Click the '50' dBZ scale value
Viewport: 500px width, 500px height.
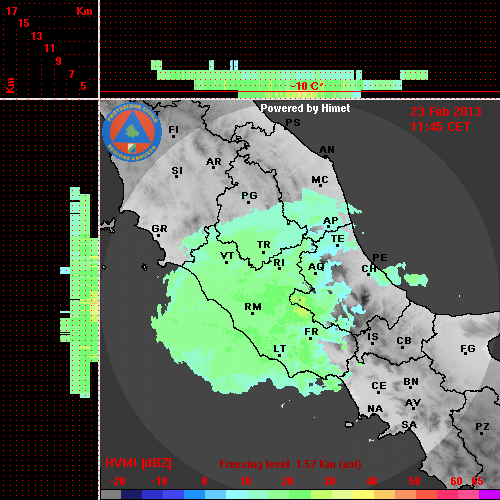click(414, 481)
